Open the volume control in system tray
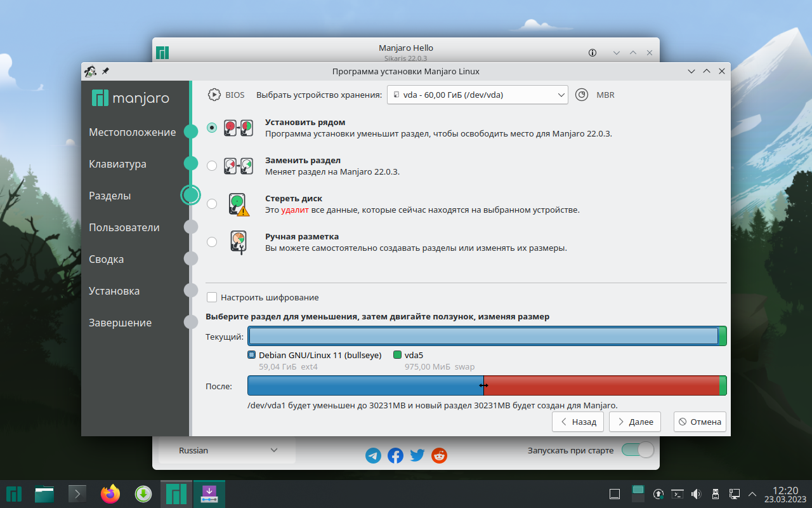This screenshot has width=812, height=508. [x=696, y=494]
